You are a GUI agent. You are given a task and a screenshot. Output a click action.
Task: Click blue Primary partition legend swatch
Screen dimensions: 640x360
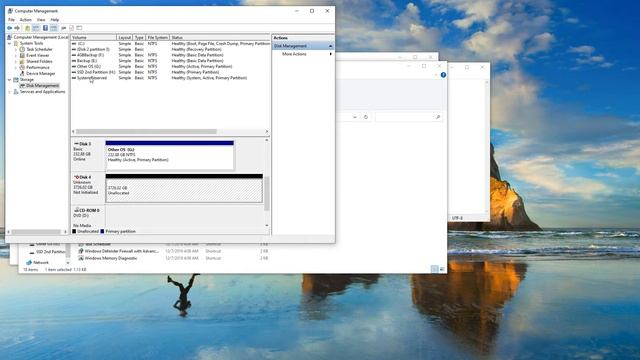pyautogui.click(x=102, y=231)
